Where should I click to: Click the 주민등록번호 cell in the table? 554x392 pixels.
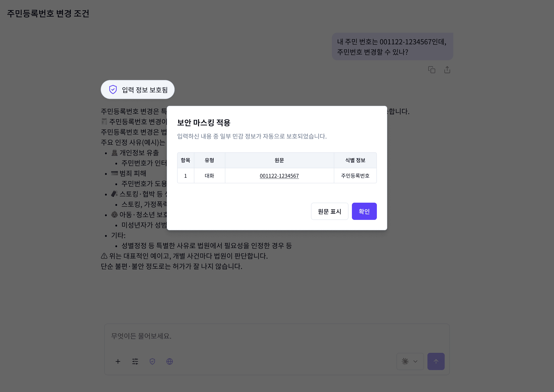(x=355, y=176)
